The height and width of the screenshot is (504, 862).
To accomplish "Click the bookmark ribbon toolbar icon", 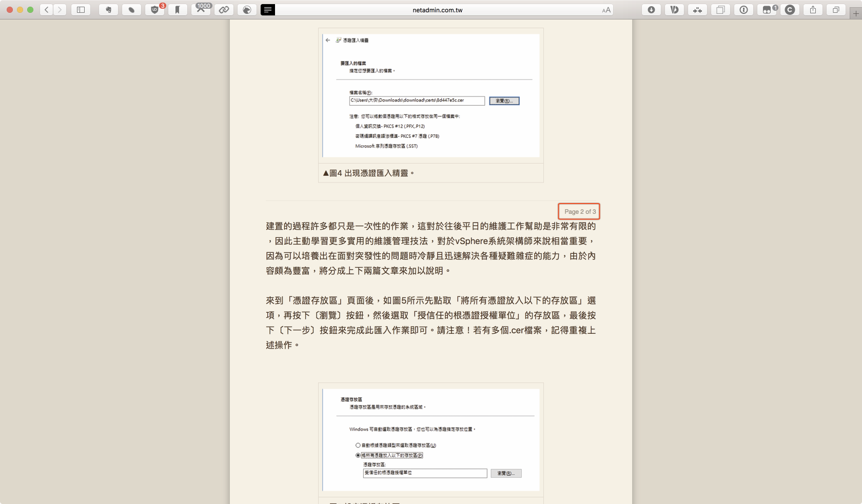I will coord(178,10).
